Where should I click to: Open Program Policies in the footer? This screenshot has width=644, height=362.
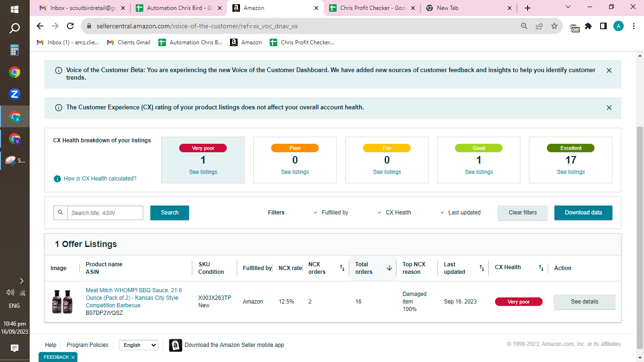(x=88, y=345)
